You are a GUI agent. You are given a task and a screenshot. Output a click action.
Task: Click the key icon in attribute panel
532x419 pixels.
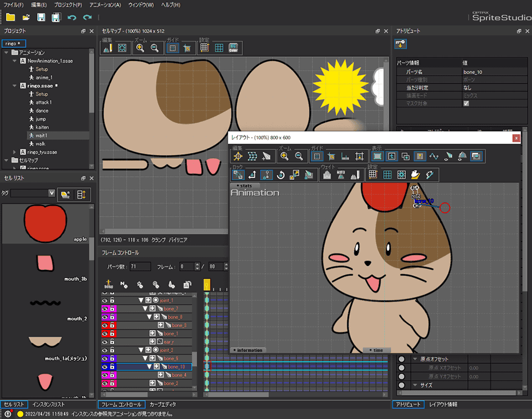[x=401, y=44]
